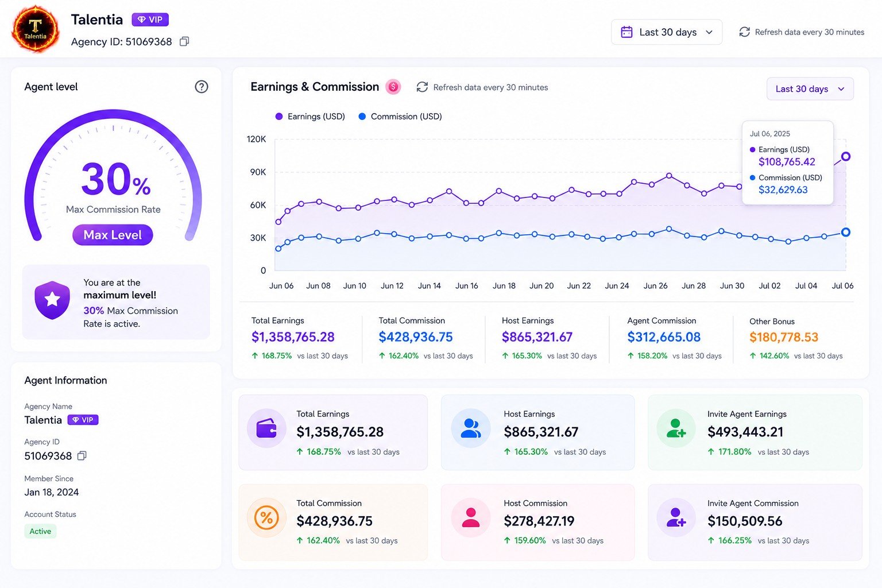882x588 pixels.
Task: Click the green Invite Agent Earnings icon
Action: pyautogui.click(x=676, y=428)
